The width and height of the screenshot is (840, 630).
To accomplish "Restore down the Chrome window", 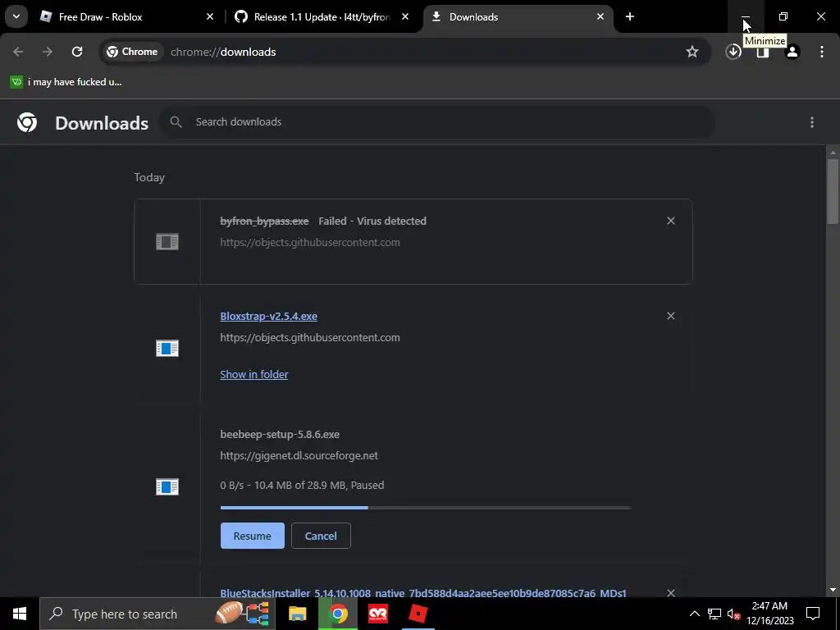I will [x=783, y=16].
